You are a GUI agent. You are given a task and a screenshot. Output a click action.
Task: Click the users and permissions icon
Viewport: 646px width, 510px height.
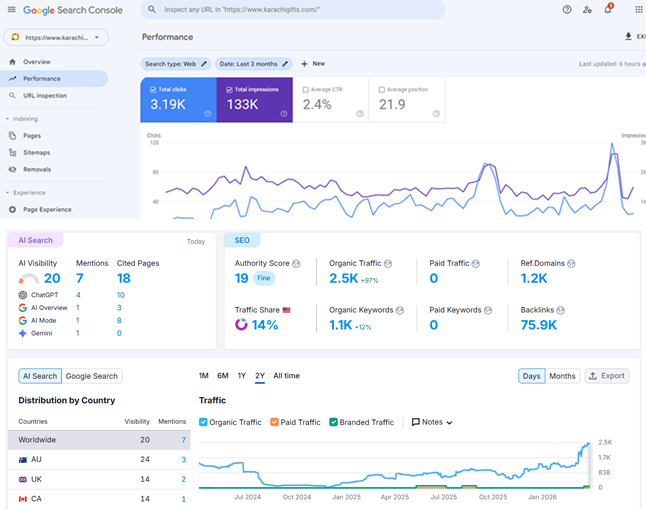point(587,10)
